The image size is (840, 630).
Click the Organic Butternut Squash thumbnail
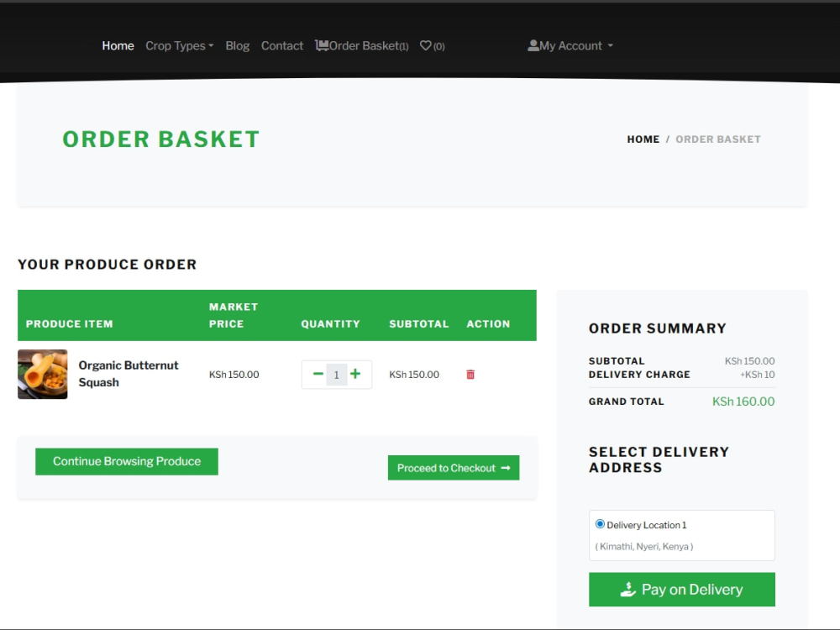point(43,375)
